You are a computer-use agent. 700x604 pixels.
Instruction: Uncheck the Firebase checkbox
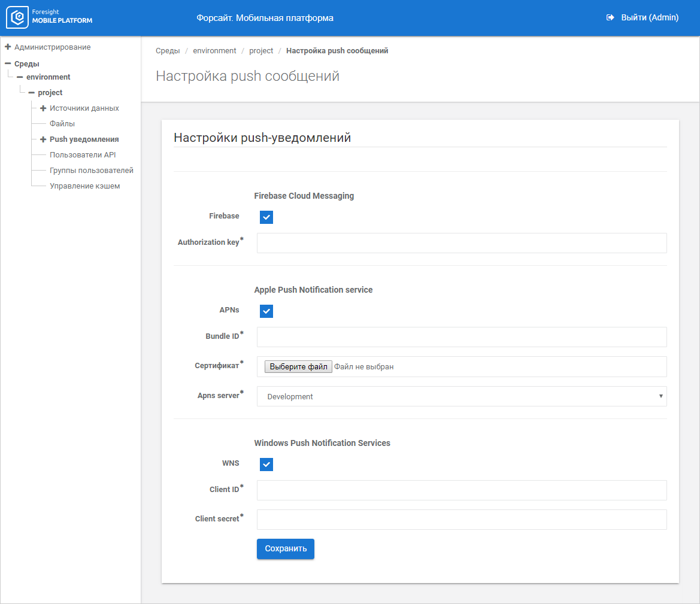(266, 217)
